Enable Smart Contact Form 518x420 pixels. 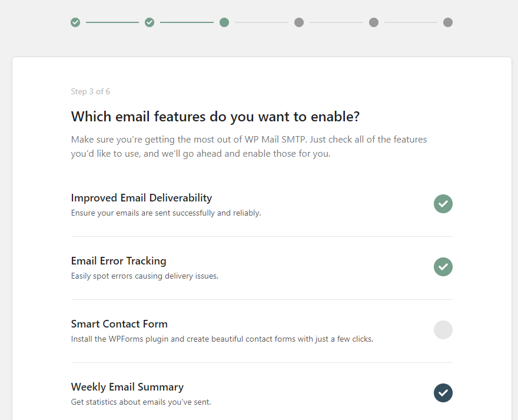443,330
